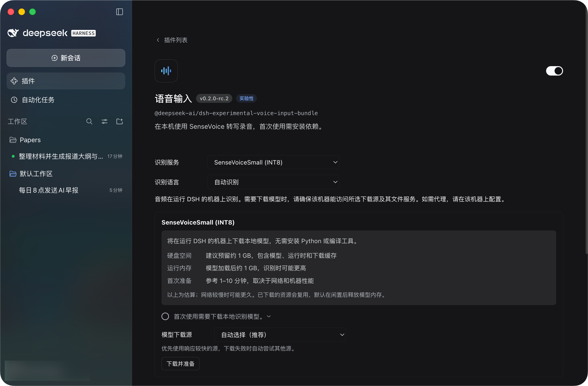Click the 下载并准备 button
Image resolution: width=588 pixels, height=386 pixels.
181,364
